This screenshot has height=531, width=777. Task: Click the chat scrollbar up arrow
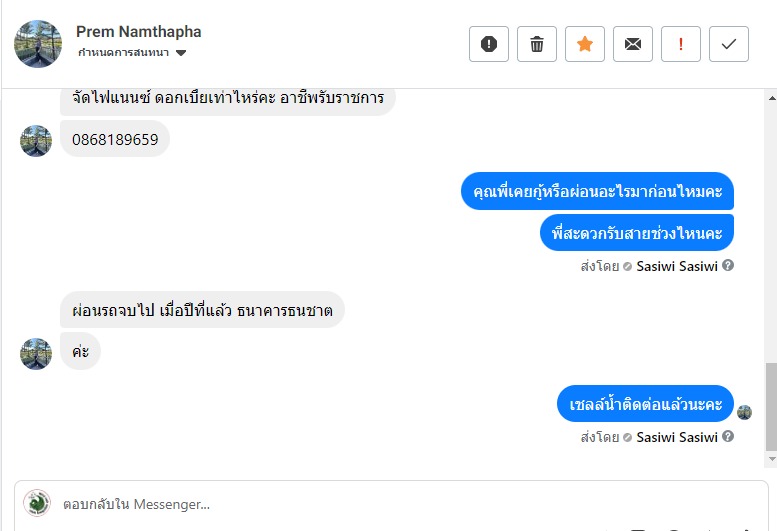tap(770, 98)
